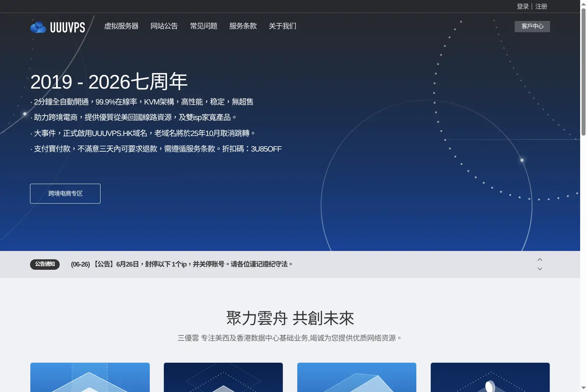Click the 公告通知 badge
The height and width of the screenshot is (392, 587).
coord(45,264)
